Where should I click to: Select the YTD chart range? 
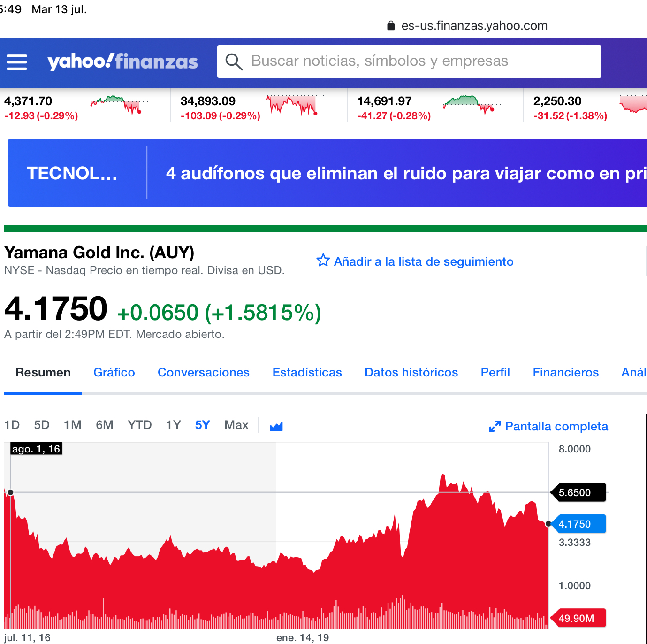tap(140, 425)
